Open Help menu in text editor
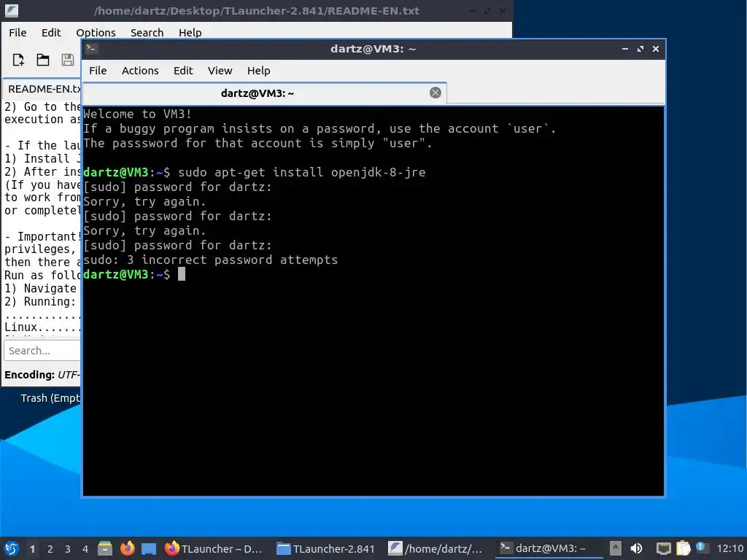The image size is (747, 560). pyautogui.click(x=190, y=32)
